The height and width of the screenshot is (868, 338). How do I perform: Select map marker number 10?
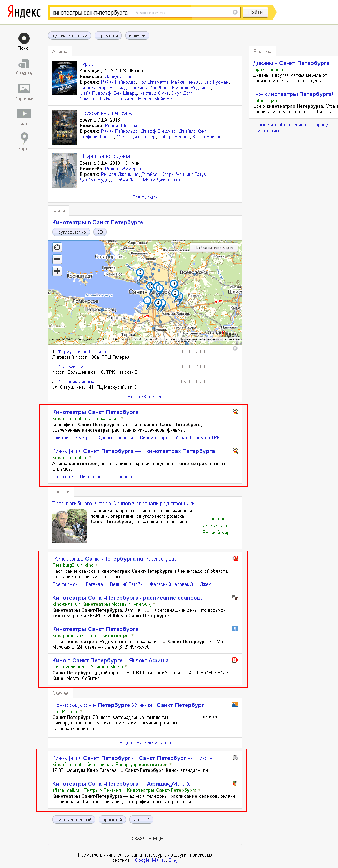[x=150, y=286]
